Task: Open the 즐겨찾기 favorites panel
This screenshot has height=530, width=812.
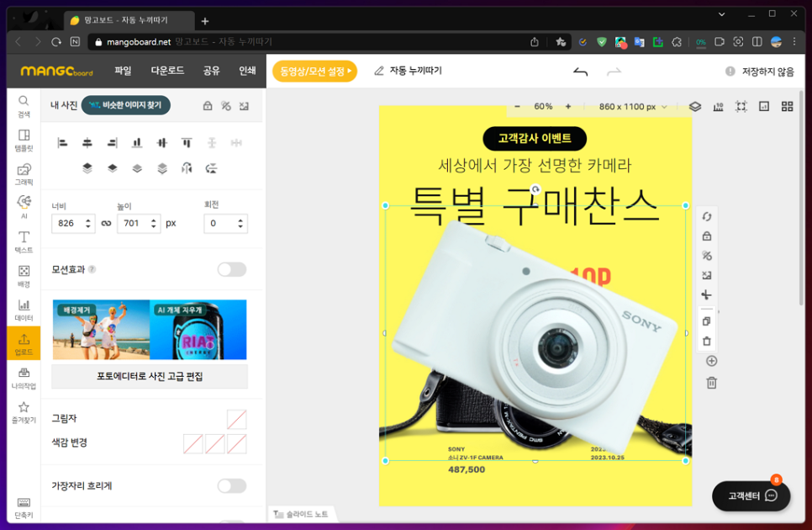Action: (24, 412)
